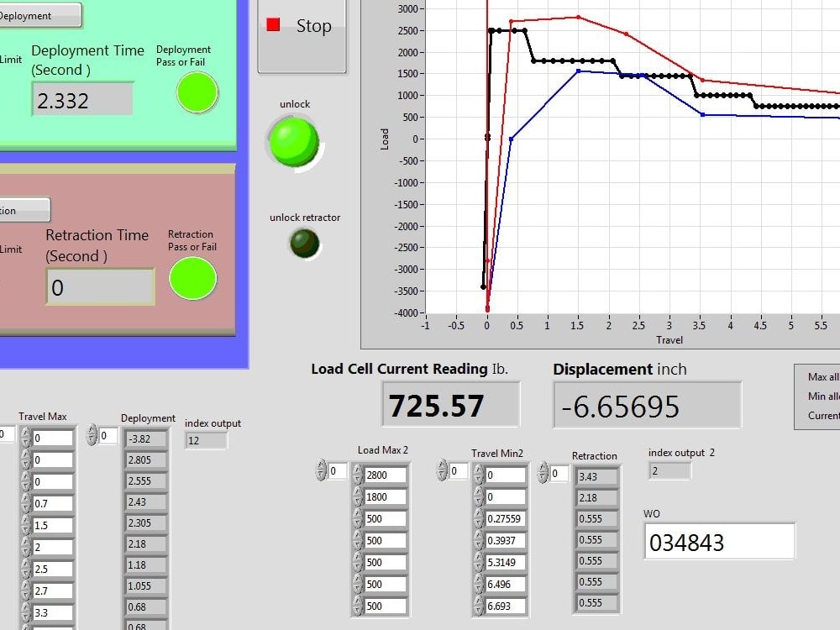840x630 pixels.
Task: Select the Retraction array index field
Action: [x=559, y=474]
